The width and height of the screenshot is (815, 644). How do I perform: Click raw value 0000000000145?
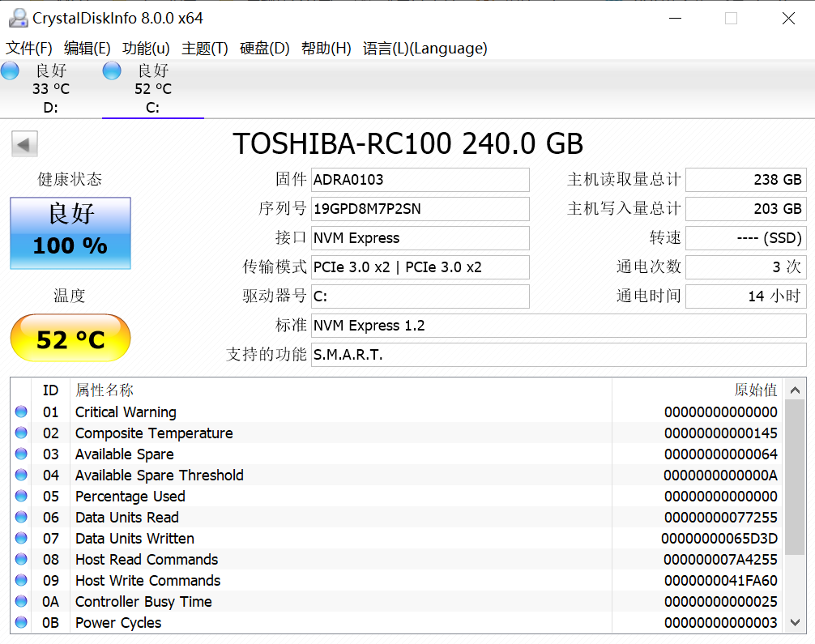coord(721,433)
